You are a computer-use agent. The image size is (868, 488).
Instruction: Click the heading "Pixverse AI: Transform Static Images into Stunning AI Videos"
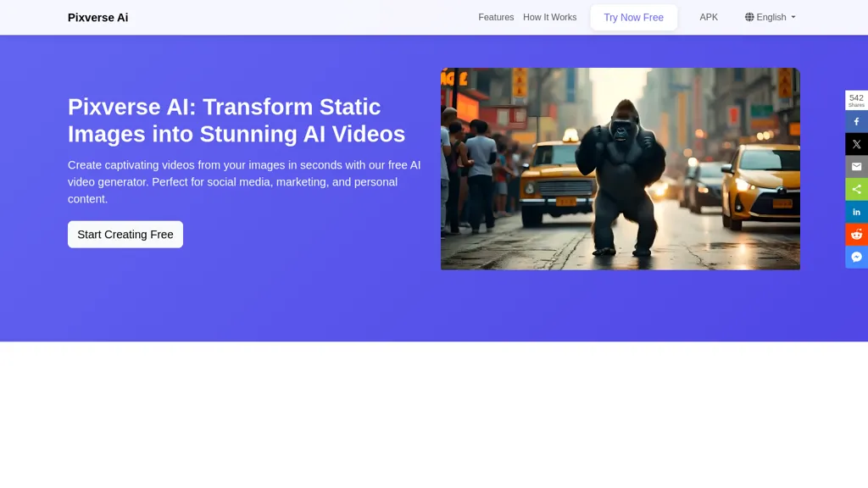[236, 120]
